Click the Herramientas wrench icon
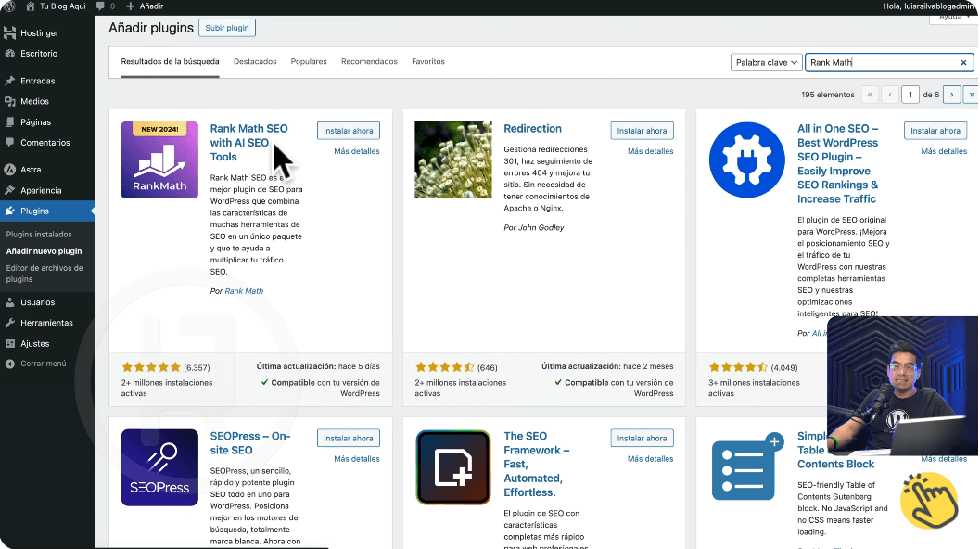 [9, 323]
